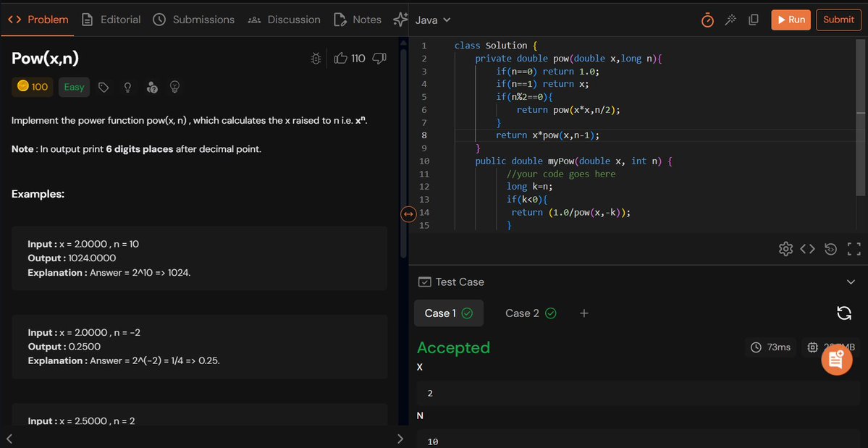Screen dimensions: 868x448
Task: Click the 73ms runtime badge
Action: tap(770, 347)
